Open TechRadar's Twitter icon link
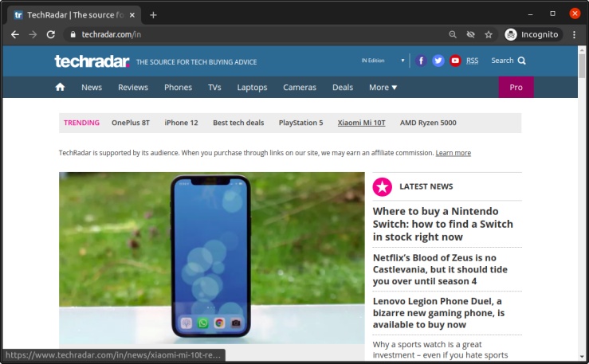The height and width of the screenshot is (364, 589). coord(438,61)
